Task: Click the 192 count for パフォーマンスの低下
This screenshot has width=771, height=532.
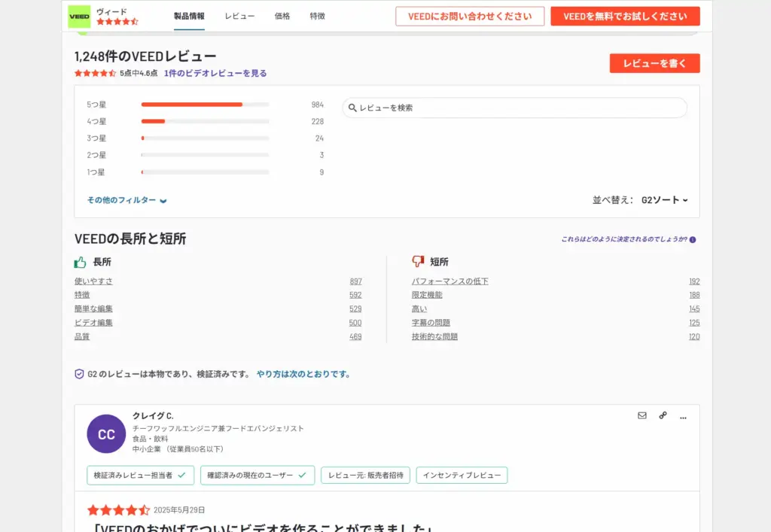Action: click(x=694, y=281)
